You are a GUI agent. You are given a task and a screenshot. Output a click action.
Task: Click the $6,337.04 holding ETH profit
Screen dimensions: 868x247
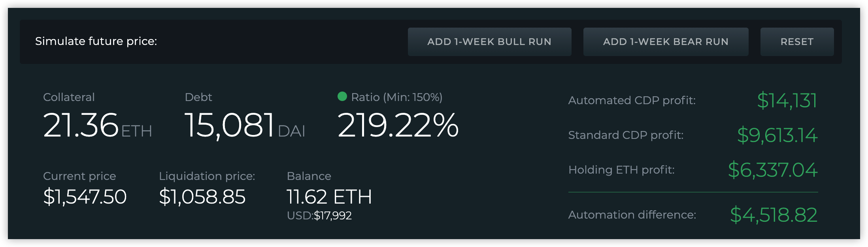pyautogui.click(x=772, y=170)
